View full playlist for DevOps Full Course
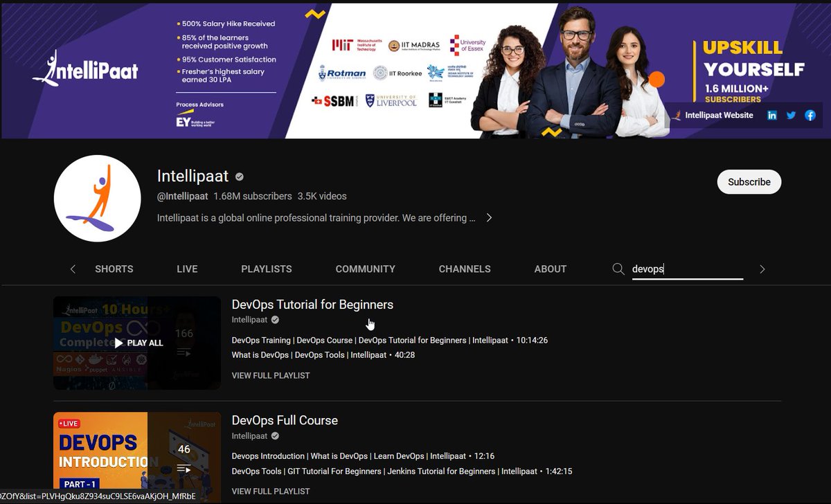831x504 pixels. pos(271,491)
